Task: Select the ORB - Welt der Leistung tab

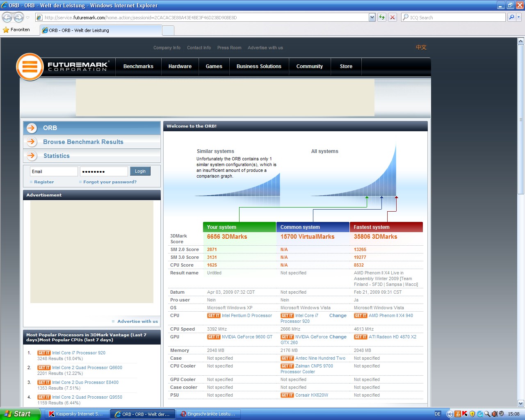Action: [x=101, y=30]
